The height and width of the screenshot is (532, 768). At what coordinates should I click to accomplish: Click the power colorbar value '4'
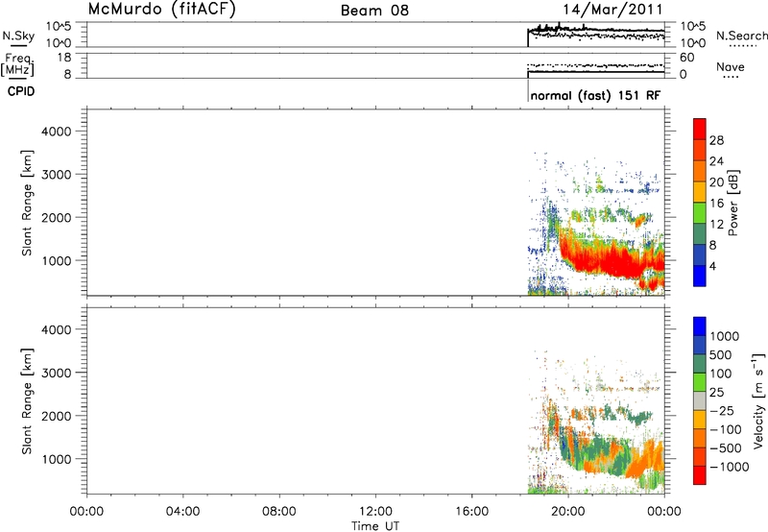712,266
